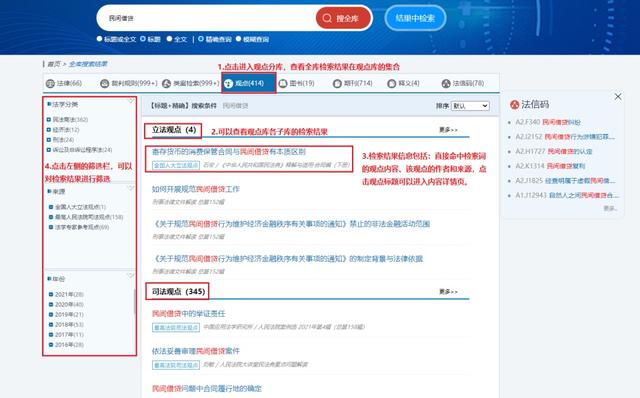Image resolution: width=640 pixels, height=398 pixels.
Task: Click the book icon of 图书(19)
Action: click(283, 84)
